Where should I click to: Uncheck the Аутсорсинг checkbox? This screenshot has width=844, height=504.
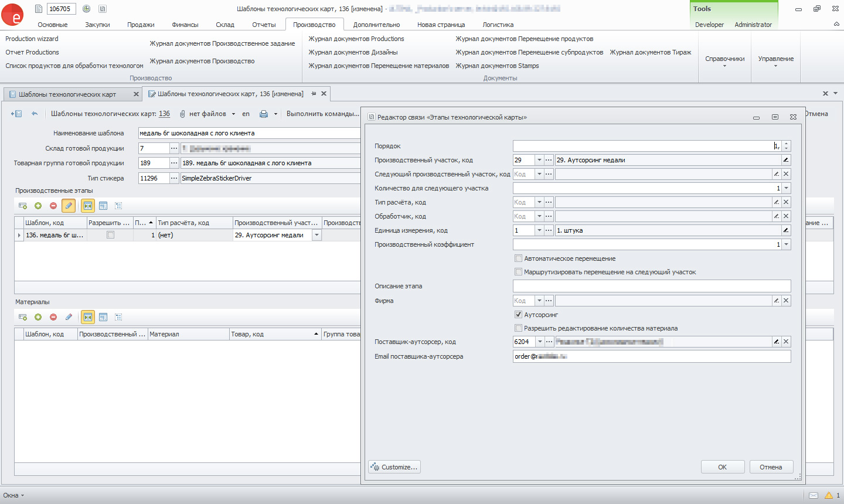tap(518, 315)
